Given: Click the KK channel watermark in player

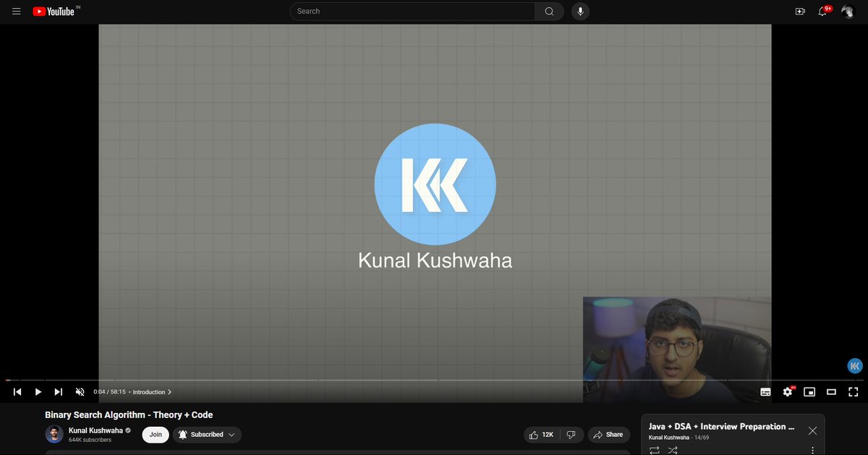Looking at the screenshot, I should click(x=854, y=366).
